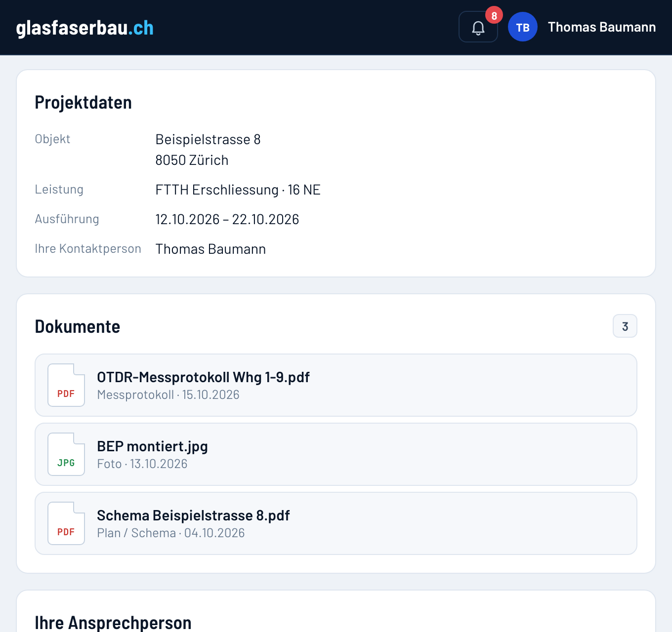Go to glasfaserbau.ch home logo

coord(85,28)
